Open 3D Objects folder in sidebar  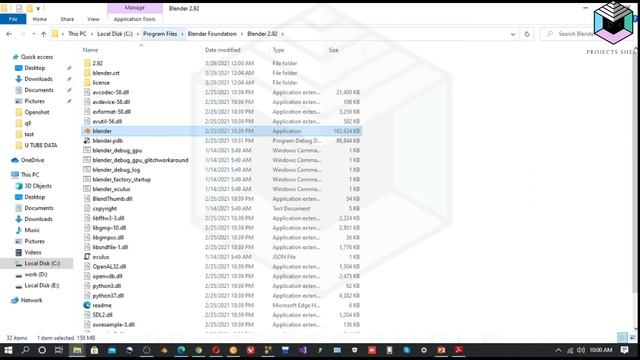click(x=33, y=186)
